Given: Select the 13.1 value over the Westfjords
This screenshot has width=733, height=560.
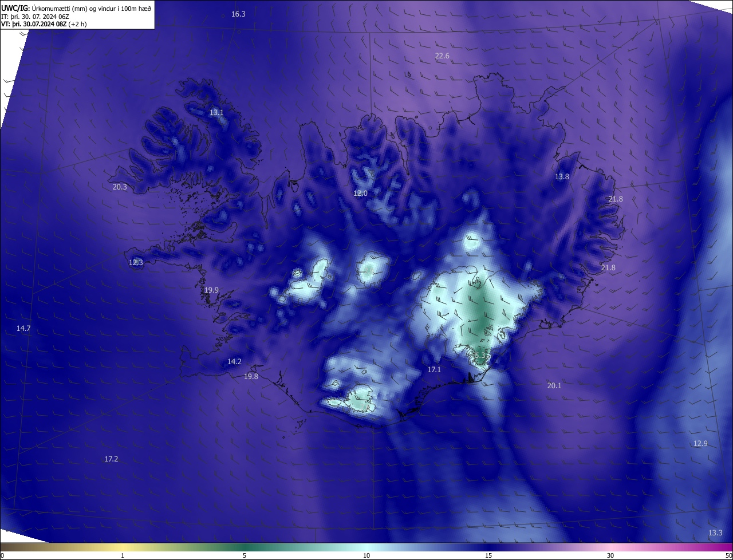Looking at the screenshot, I should [x=216, y=113].
